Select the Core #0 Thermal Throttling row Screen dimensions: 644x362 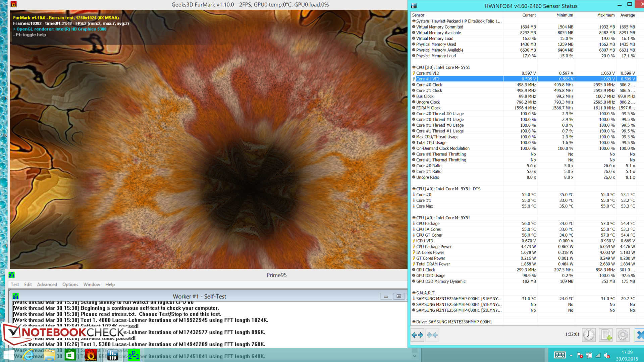tap(524, 154)
